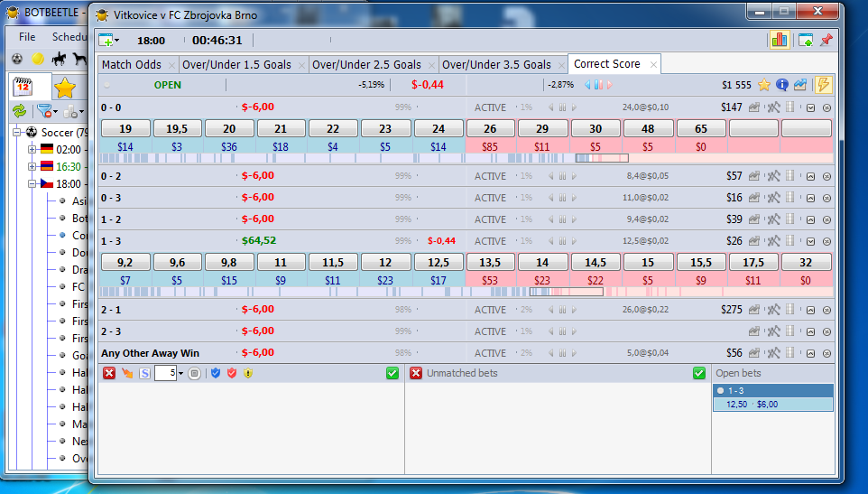Expand the 1 - 2 ladder panel
Screen dimensions: 868x494
tap(810, 219)
